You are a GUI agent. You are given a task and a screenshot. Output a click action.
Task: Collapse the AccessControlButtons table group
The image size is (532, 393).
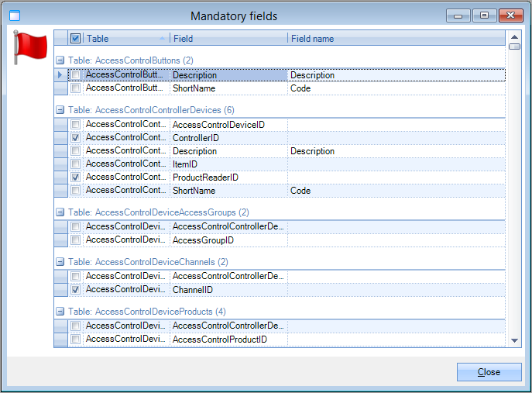point(60,60)
